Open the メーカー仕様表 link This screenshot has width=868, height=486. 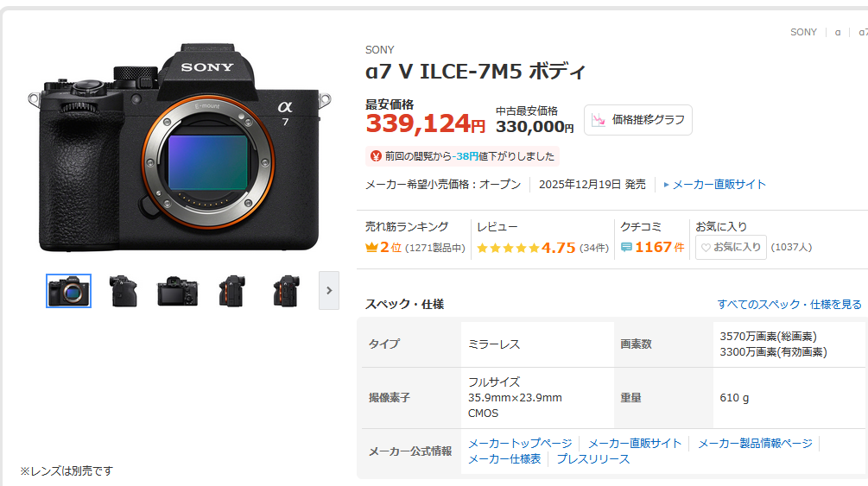tap(504, 459)
